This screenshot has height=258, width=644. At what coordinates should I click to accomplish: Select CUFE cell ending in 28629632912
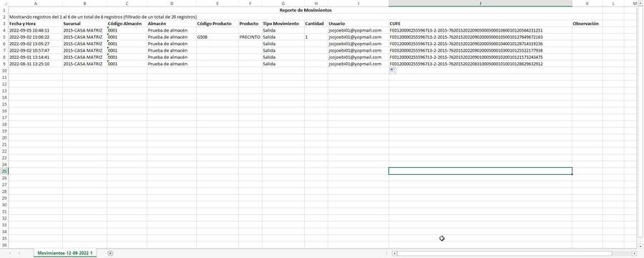(480, 64)
